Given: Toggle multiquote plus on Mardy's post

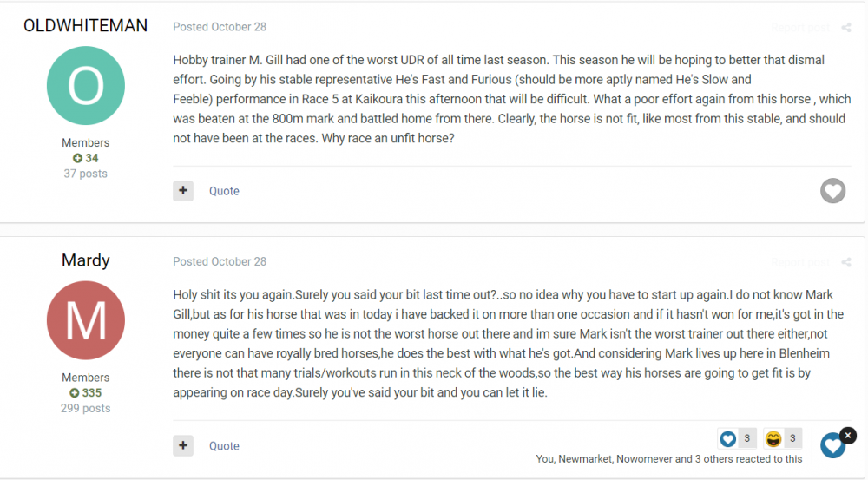Looking at the screenshot, I should (x=183, y=446).
